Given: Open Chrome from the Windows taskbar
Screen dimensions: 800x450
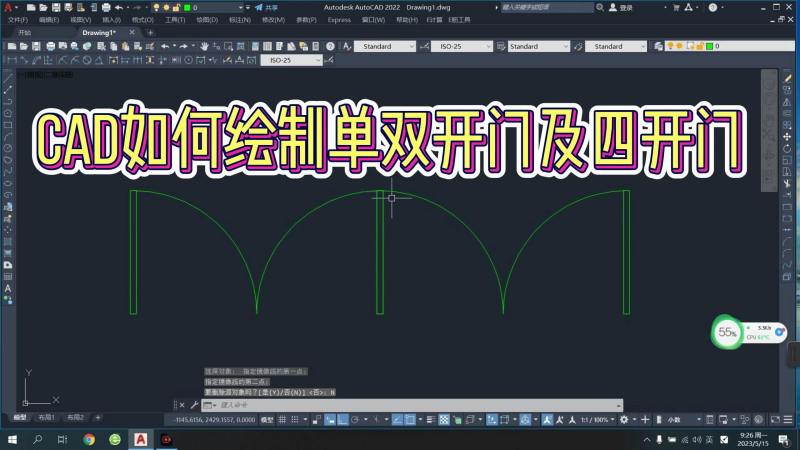Looking at the screenshot, I should tap(89, 439).
